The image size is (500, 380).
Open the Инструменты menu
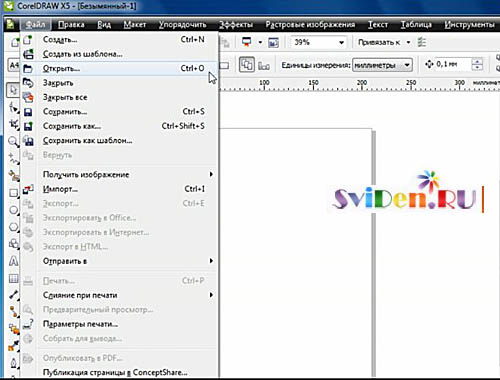tap(469, 25)
